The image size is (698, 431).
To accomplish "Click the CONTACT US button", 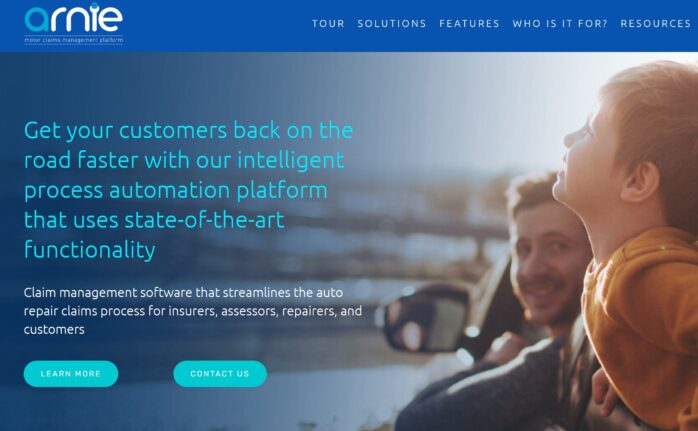I will point(220,374).
